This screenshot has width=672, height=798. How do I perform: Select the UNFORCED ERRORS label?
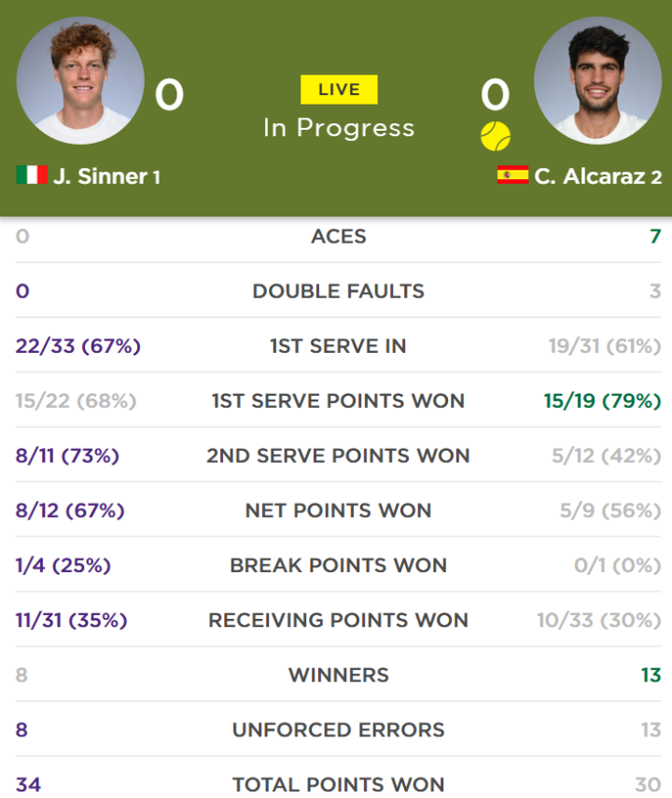[339, 730]
